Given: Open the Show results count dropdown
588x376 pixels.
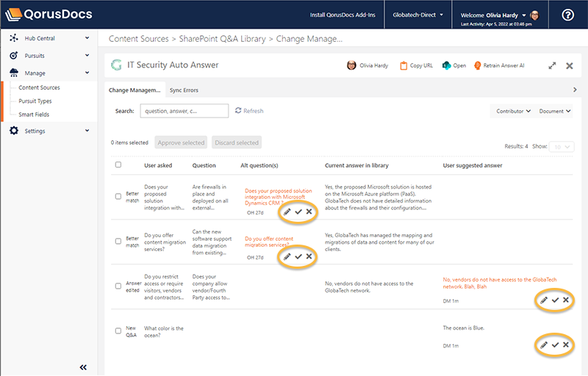Looking at the screenshot, I should click(562, 147).
